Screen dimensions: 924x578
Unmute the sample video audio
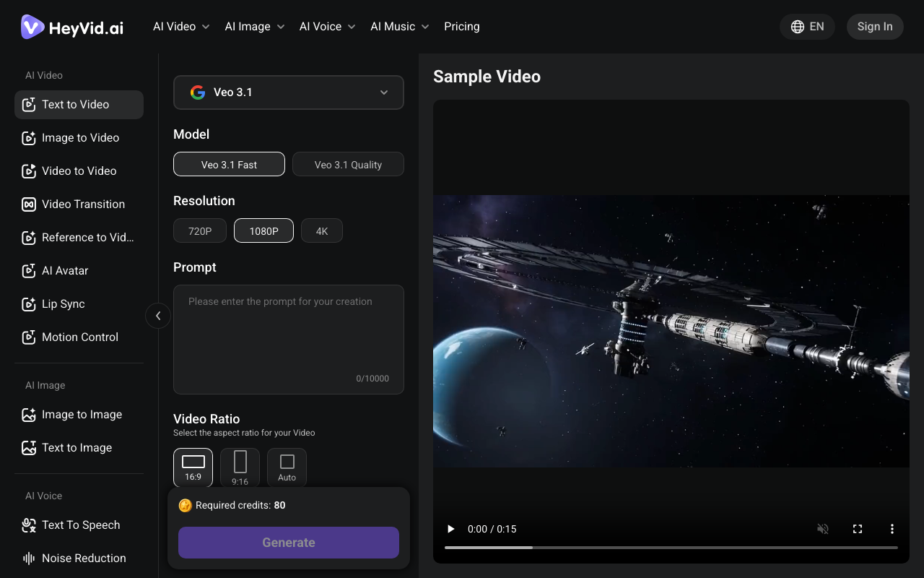pos(823,529)
